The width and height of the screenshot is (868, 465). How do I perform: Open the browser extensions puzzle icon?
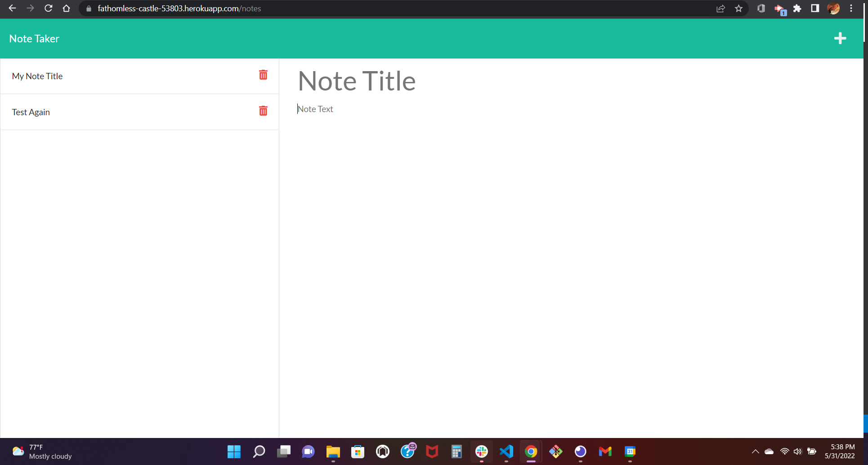(797, 8)
